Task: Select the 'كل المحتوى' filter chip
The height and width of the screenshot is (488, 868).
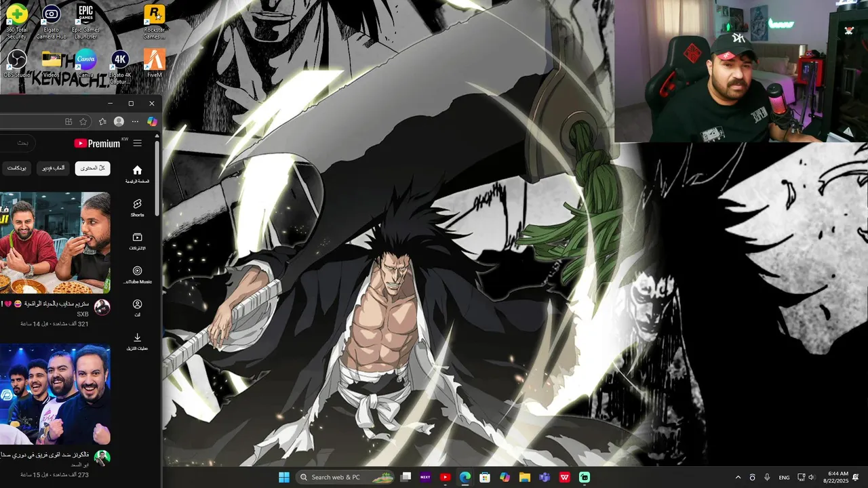Action: pos(92,168)
